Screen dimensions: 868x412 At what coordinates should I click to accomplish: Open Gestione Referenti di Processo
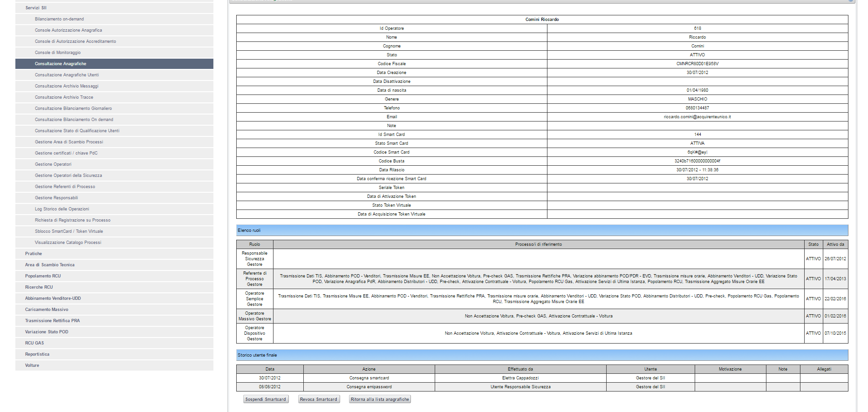[x=114, y=187]
